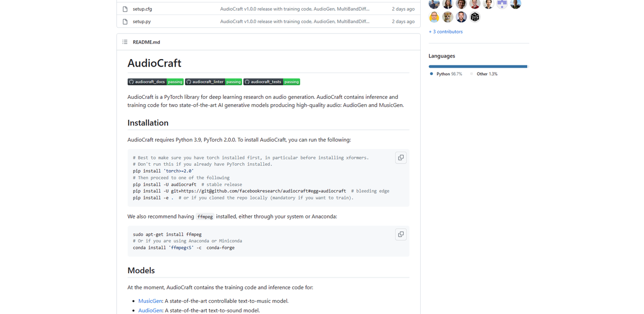Viewport: 644px width, 314px height.
Task: Click the "conda install 'ffmpeg<5'" code line
Action: click(x=184, y=248)
